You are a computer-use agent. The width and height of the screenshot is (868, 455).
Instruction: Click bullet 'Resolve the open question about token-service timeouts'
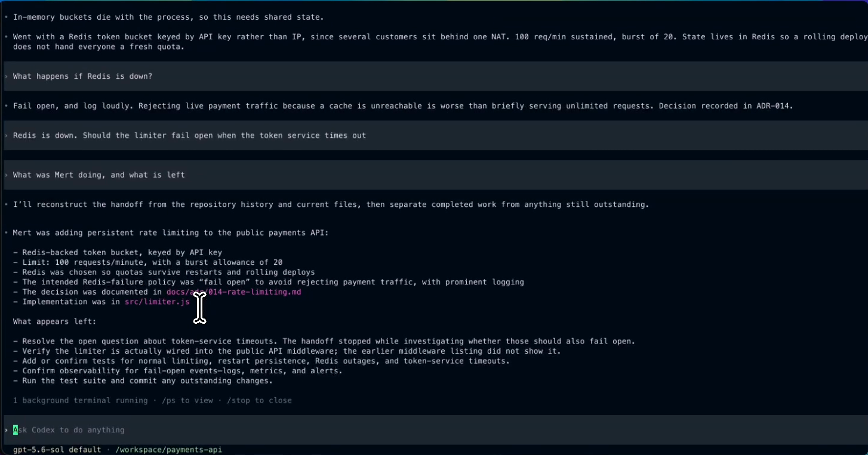tap(324, 341)
